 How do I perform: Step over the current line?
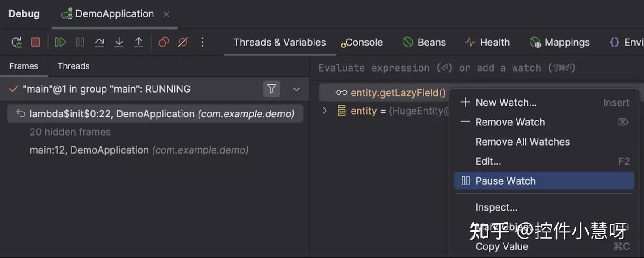[99, 42]
